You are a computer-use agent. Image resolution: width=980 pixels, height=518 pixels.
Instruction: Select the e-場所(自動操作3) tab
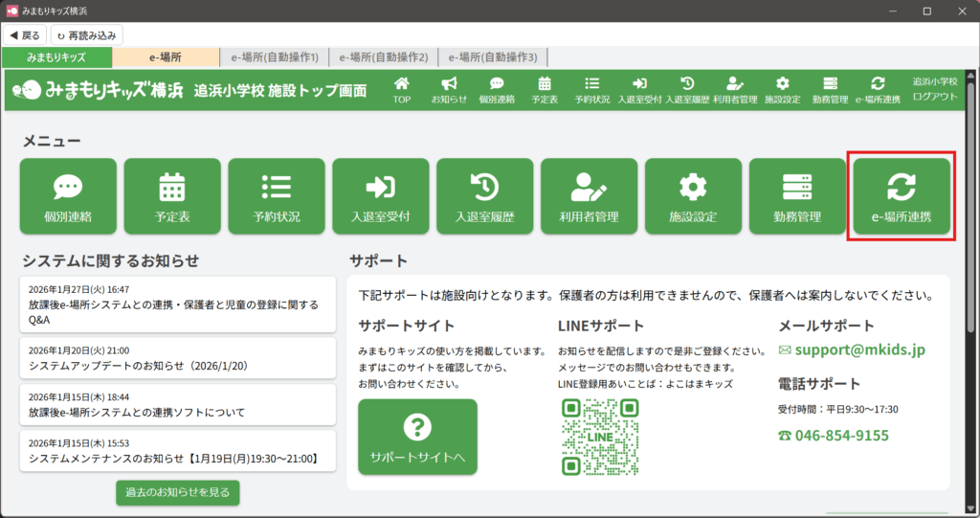pos(492,57)
